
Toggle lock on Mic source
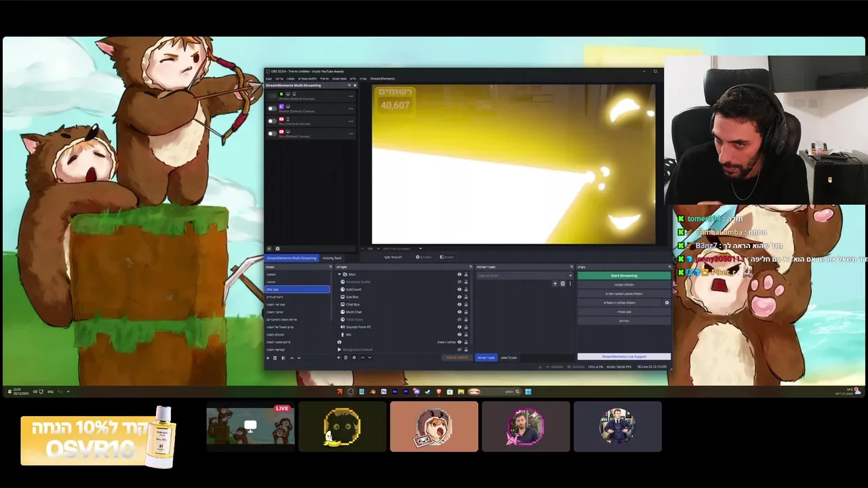tap(466, 334)
